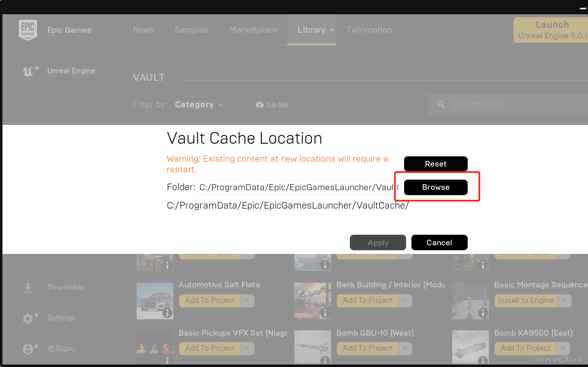Open Bomb GBU-10 (West) thumbnail
The image size is (588, 367).
(313, 347)
